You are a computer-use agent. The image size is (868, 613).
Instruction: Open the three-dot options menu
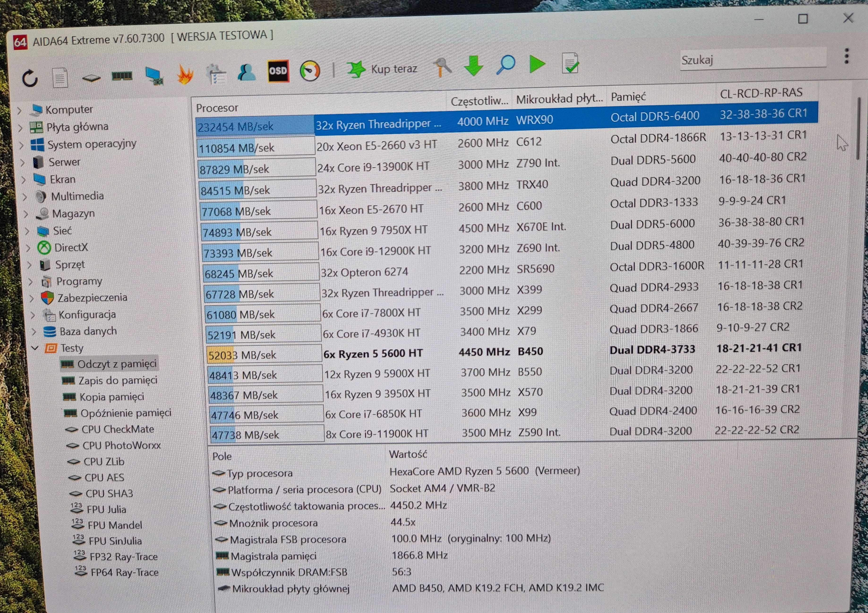pos(847,56)
